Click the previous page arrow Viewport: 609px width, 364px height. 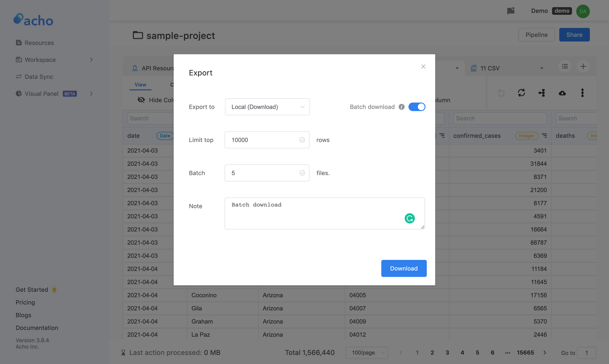401,353
